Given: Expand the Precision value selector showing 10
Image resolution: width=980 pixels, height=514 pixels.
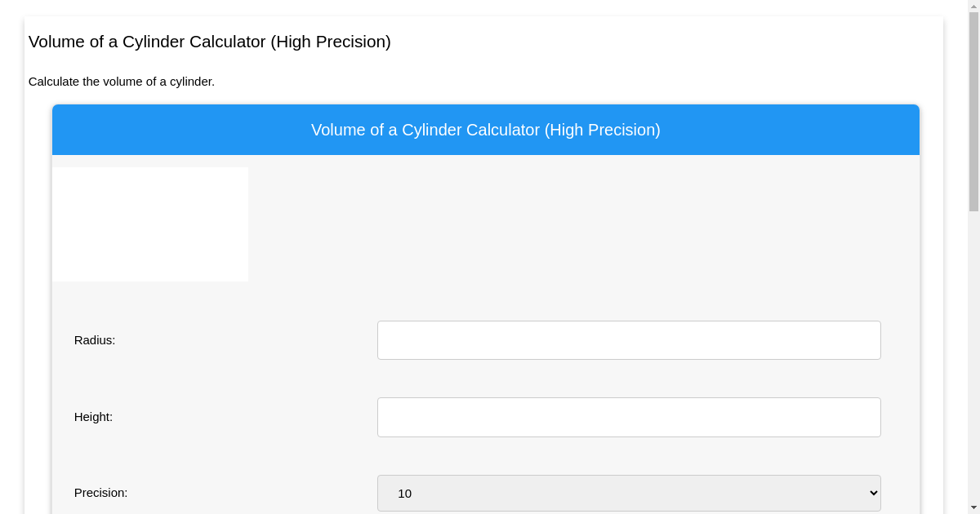Looking at the screenshot, I should click(x=629, y=493).
